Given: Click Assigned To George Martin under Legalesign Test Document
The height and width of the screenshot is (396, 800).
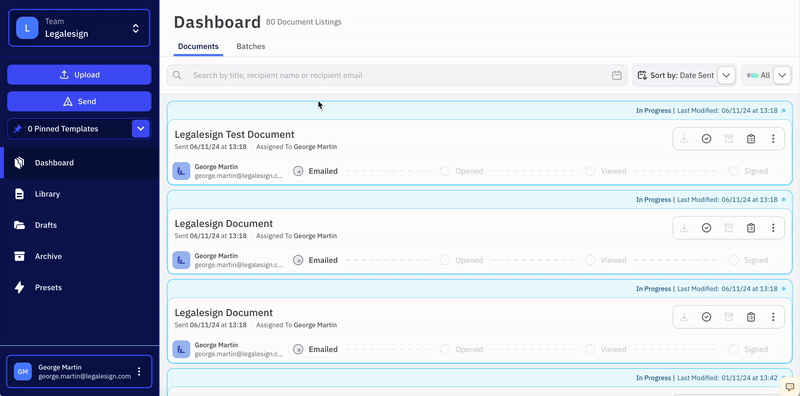Looking at the screenshot, I should (x=296, y=147).
